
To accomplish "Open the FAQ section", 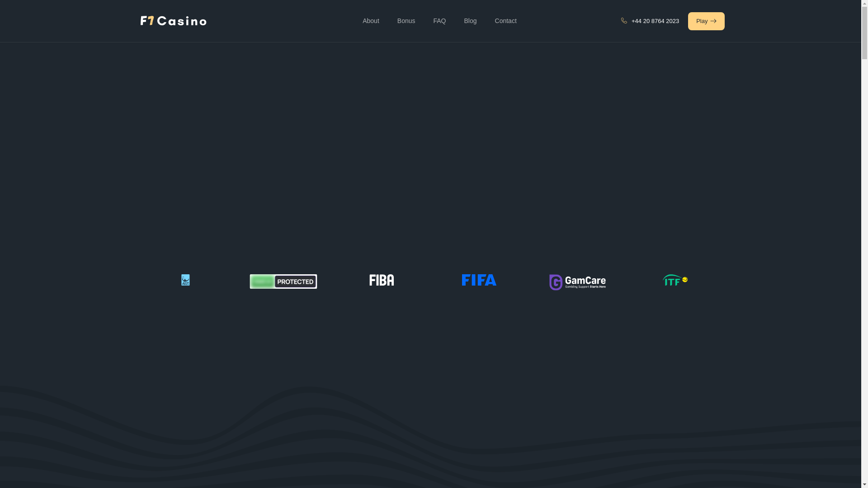I will click(x=439, y=21).
